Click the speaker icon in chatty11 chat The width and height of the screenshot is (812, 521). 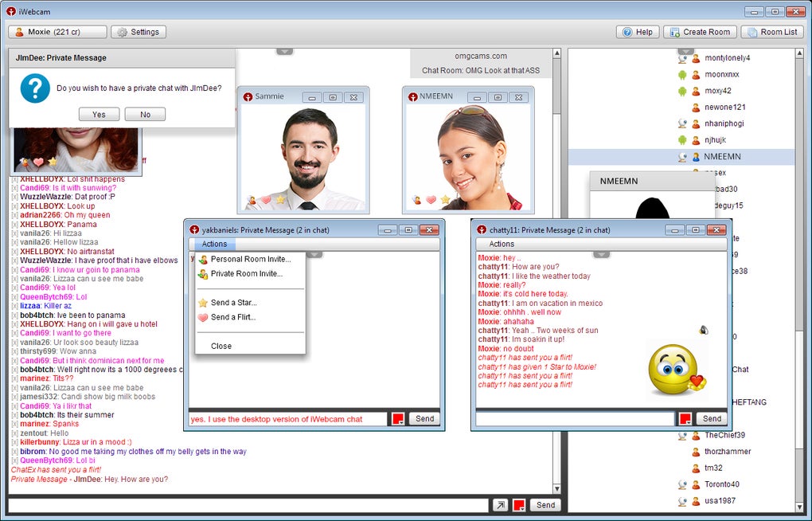(x=704, y=331)
